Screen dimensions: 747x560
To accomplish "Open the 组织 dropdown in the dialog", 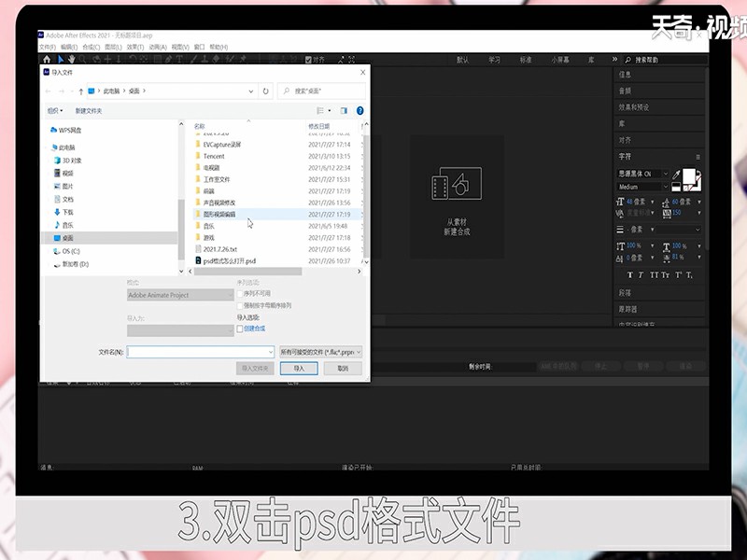I will (x=55, y=110).
